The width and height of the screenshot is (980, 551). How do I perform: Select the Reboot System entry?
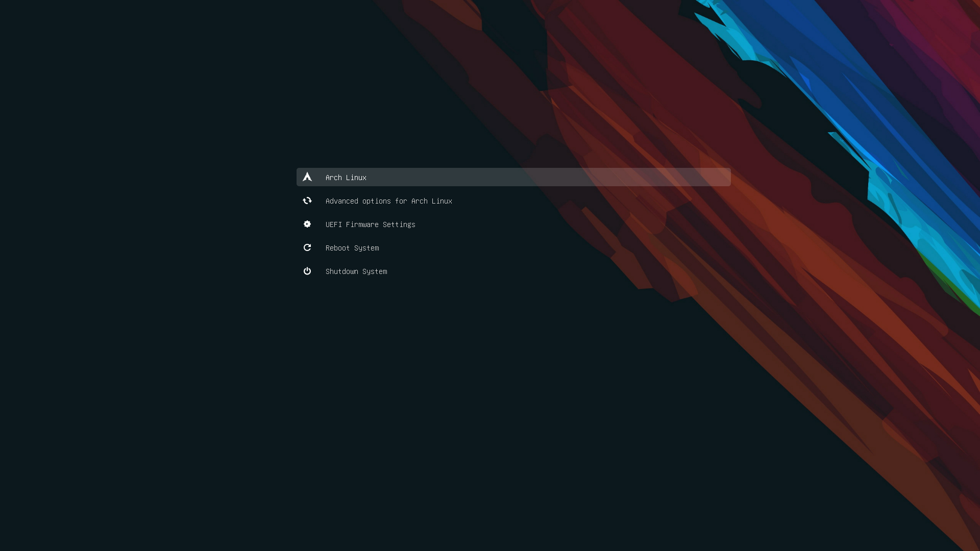pyautogui.click(x=352, y=248)
